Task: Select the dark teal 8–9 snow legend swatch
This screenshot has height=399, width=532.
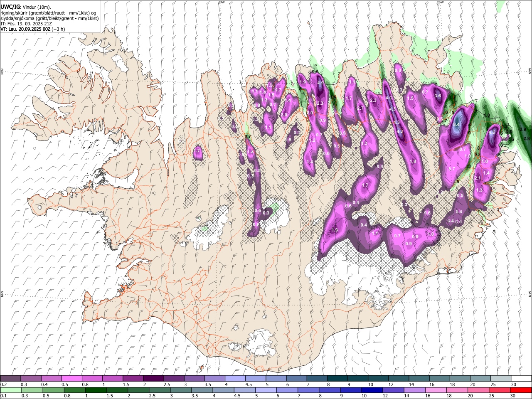Action: 337,378
